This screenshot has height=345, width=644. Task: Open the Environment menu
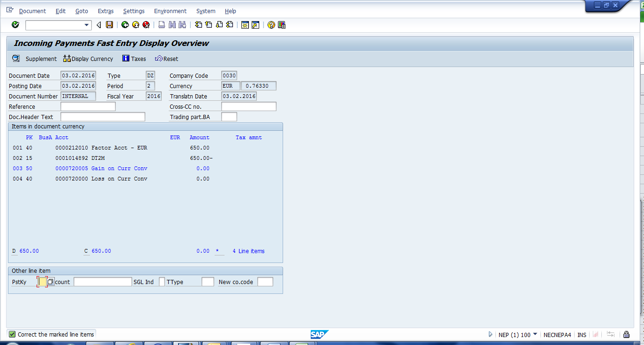point(170,11)
